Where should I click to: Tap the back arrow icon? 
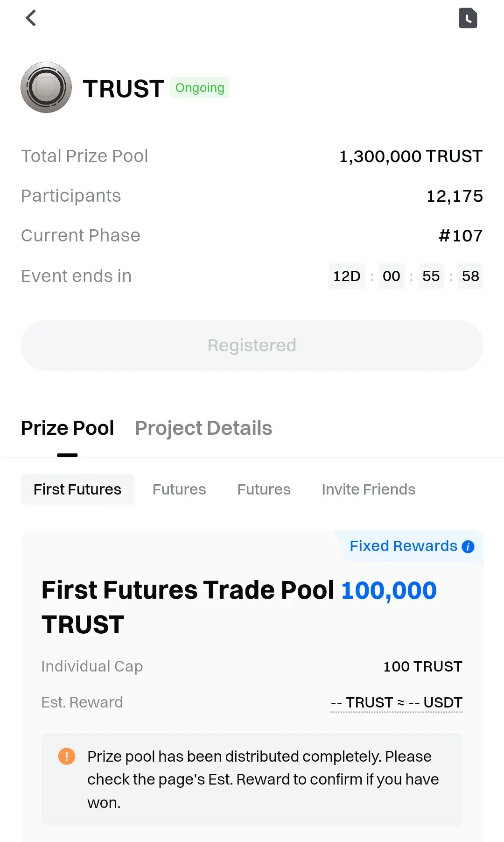coord(31,18)
